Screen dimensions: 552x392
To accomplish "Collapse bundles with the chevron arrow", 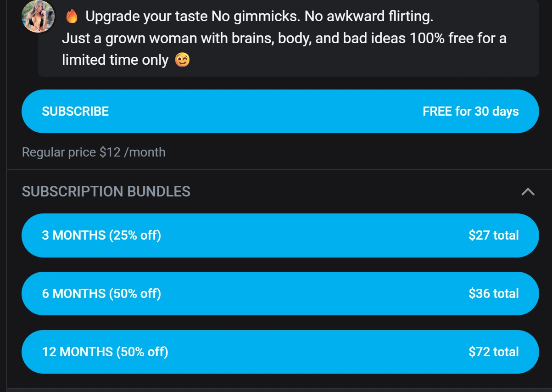I will tap(528, 191).
